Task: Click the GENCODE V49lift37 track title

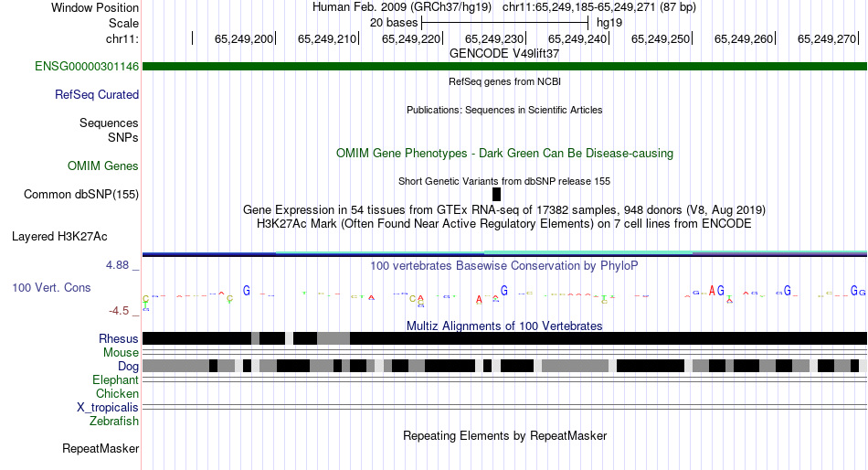Action: coord(504,54)
